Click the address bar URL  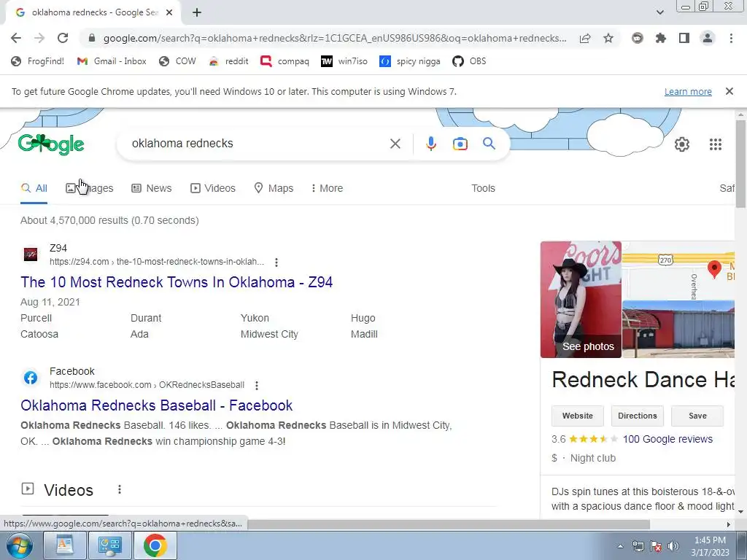334,38
